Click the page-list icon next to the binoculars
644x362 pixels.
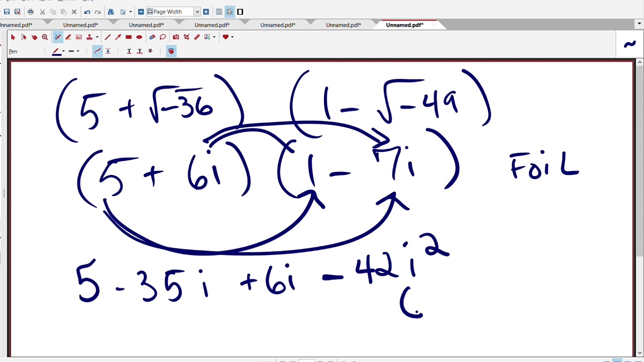(x=123, y=12)
